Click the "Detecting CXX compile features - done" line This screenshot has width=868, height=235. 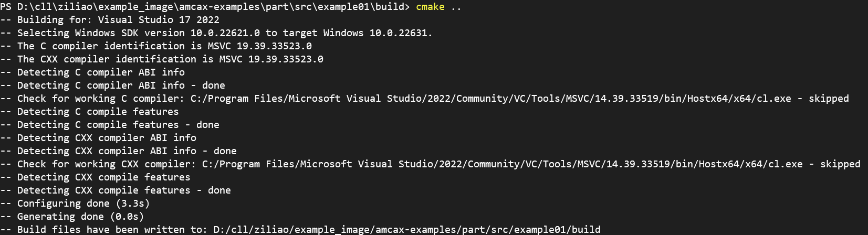pyautogui.click(x=124, y=190)
